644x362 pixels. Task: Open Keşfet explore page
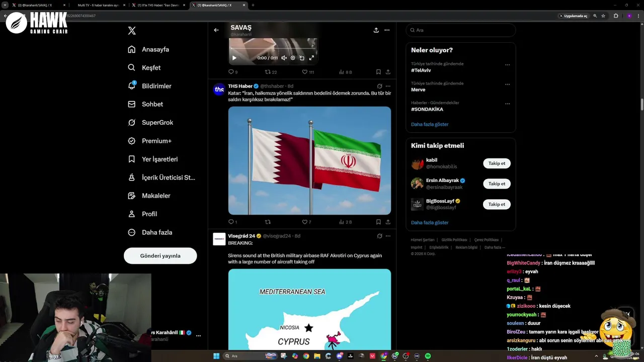(144, 67)
